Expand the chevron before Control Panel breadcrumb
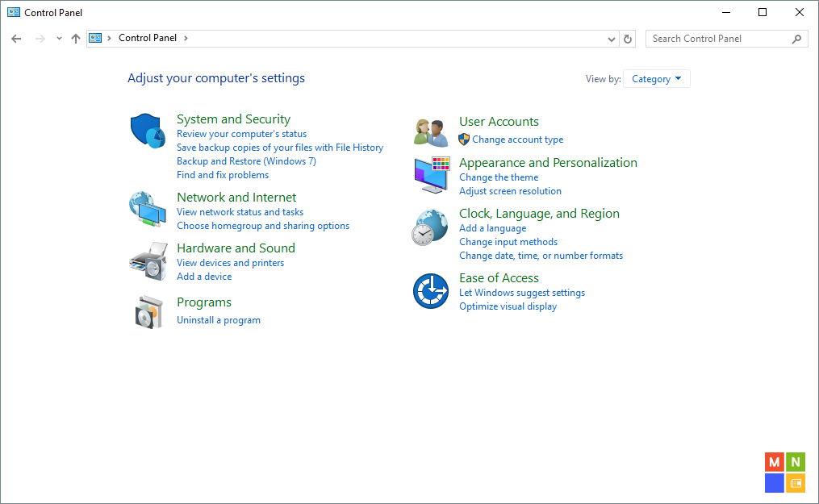 point(109,38)
